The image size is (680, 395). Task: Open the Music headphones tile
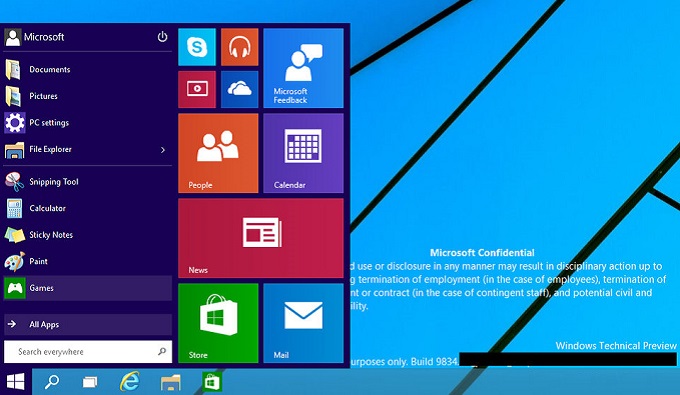pos(239,47)
